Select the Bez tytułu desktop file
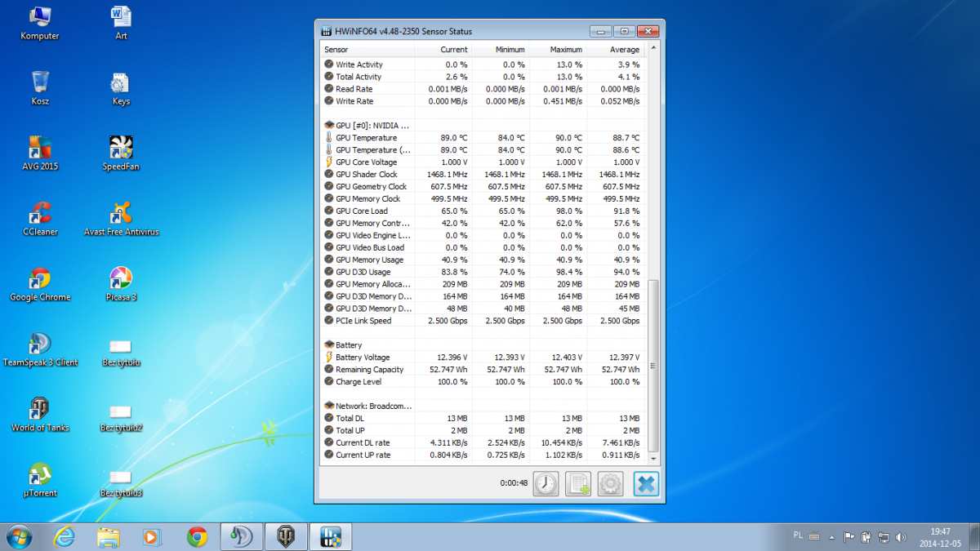This screenshot has height=551, width=980. point(121,352)
